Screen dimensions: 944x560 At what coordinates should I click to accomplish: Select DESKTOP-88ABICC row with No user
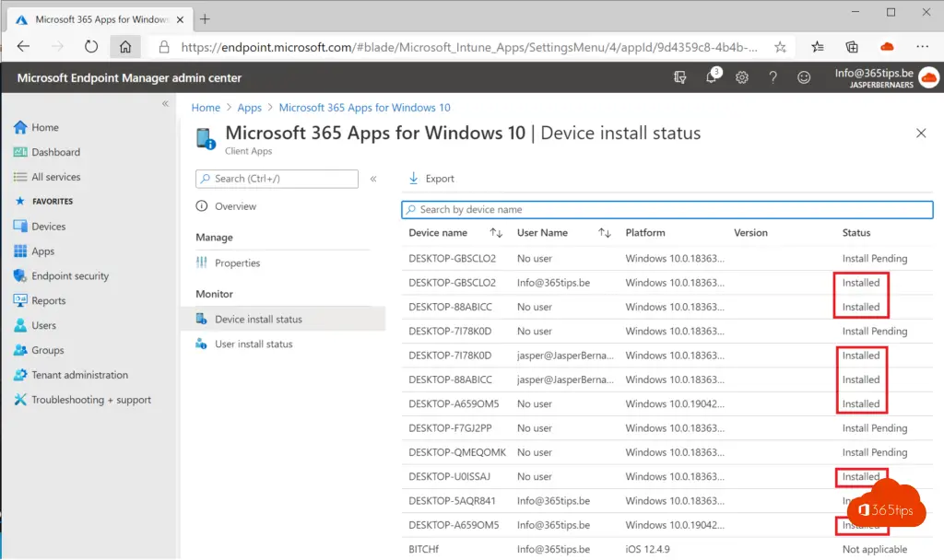point(667,306)
